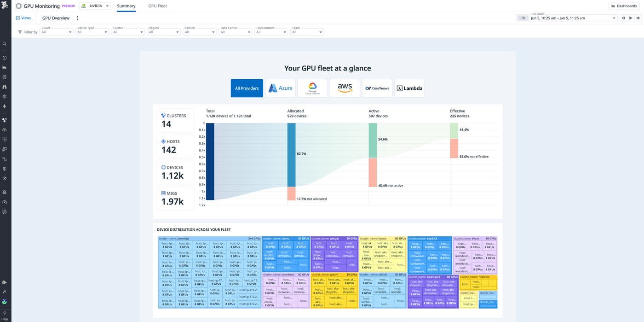The height and width of the screenshot is (322, 644).
Task: Select the 1h time range preset
Action: point(523,18)
